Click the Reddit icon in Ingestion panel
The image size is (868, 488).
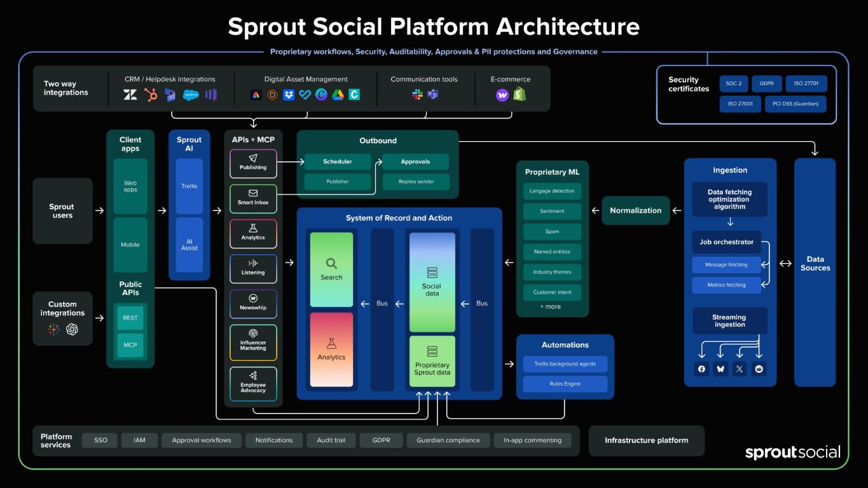click(x=759, y=369)
